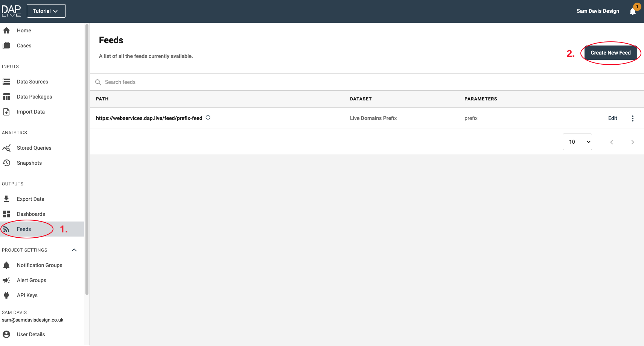Click the Notification Groups bell icon
Screen dimensions: 644x346
[6, 265]
